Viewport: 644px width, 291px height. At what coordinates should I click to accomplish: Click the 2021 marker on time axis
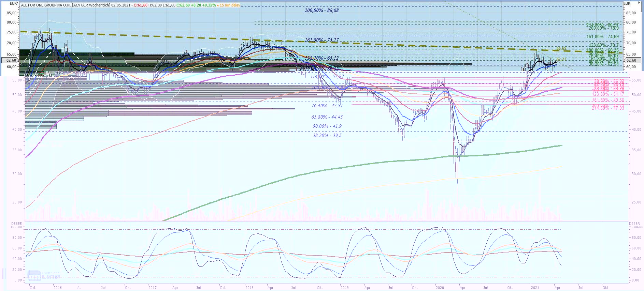535,288
